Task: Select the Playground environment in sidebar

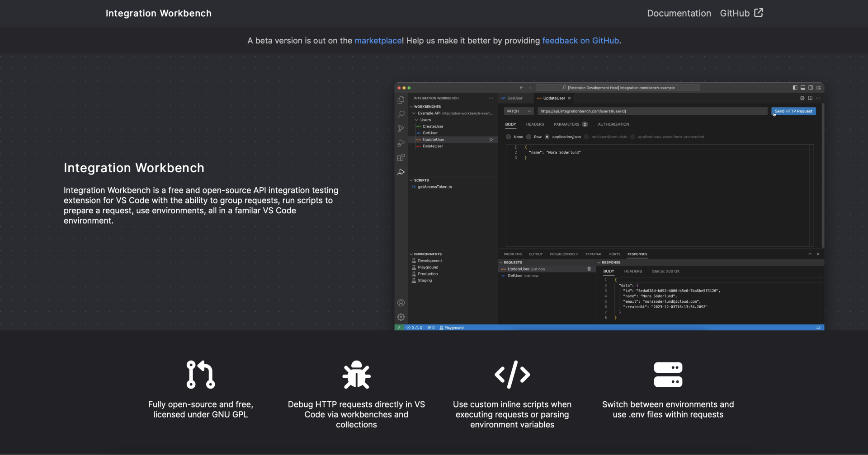Action: click(428, 267)
